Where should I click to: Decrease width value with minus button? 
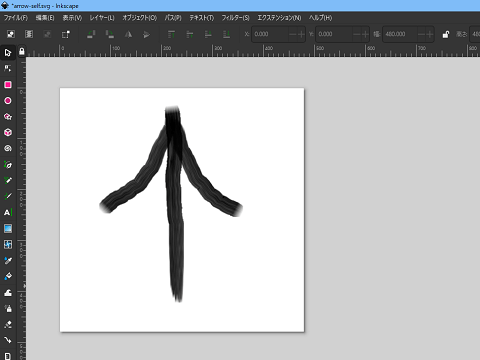click(421, 34)
